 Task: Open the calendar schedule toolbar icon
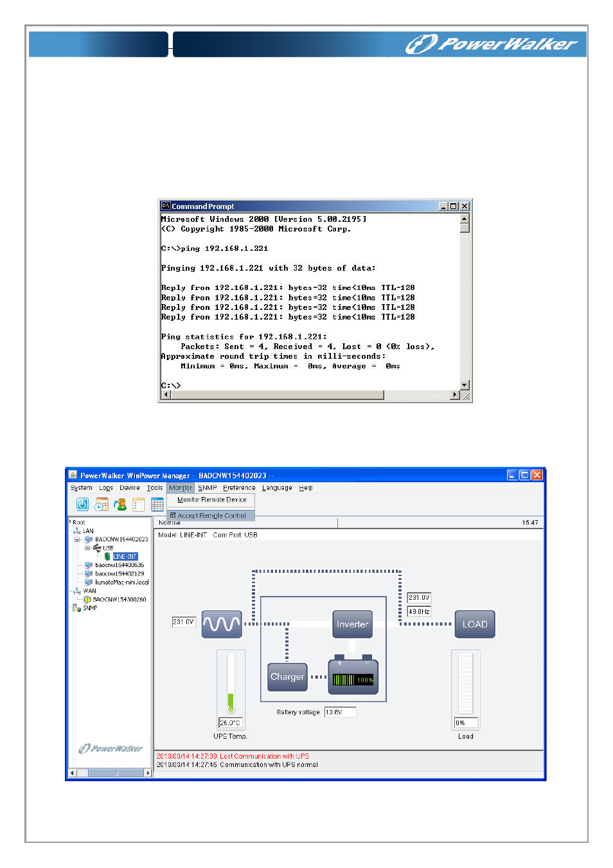pos(102,504)
